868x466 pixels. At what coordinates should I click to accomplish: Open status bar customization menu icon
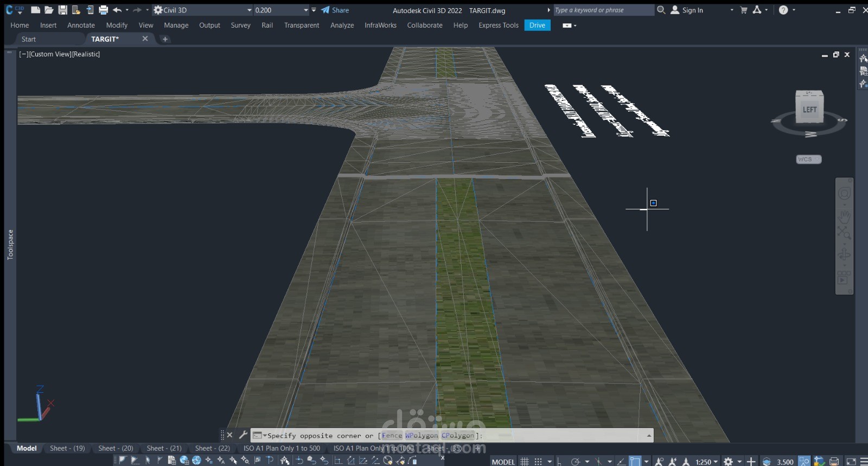coord(863,462)
